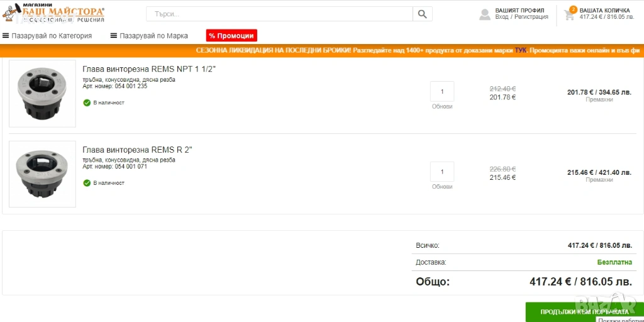Remove REMS R 2" via Премахни
Screen dimensions: 644x322
[599, 180]
